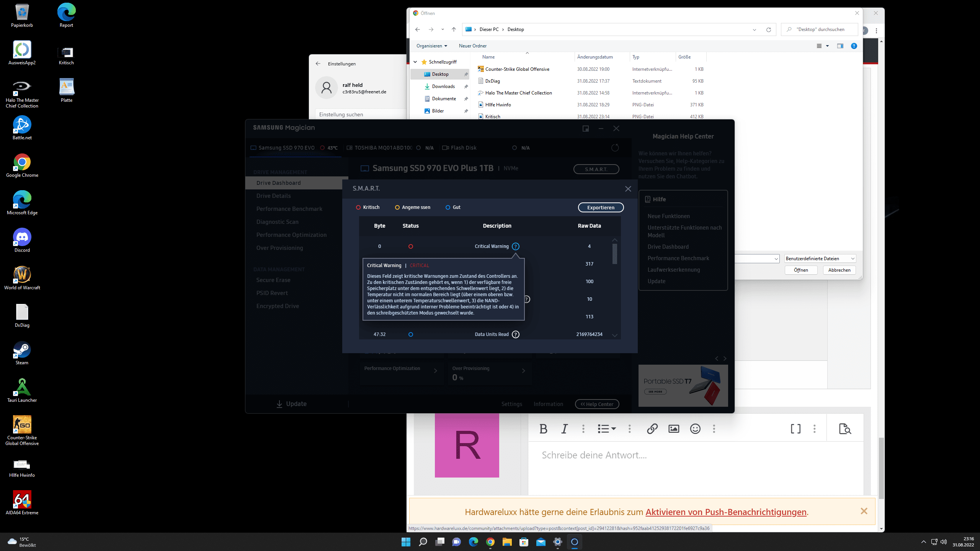Click Abbrechen in the file dialog
The height and width of the screenshot is (551, 980).
pos(839,270)
